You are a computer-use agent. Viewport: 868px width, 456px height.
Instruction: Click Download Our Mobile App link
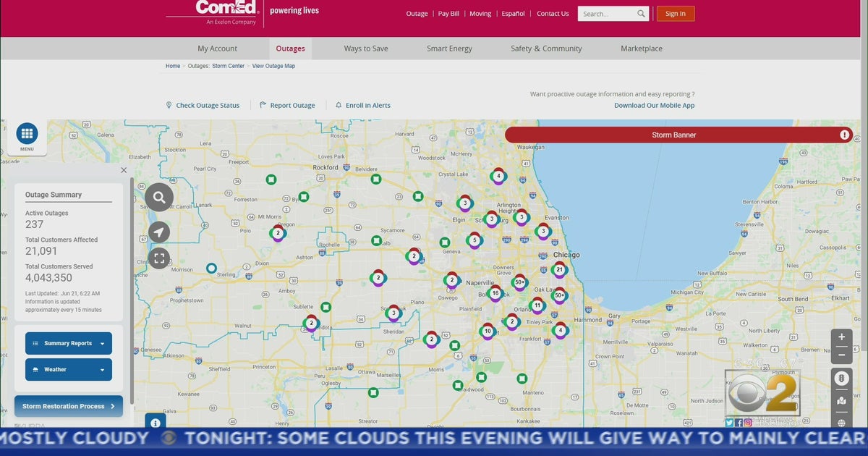click(655, 105)
